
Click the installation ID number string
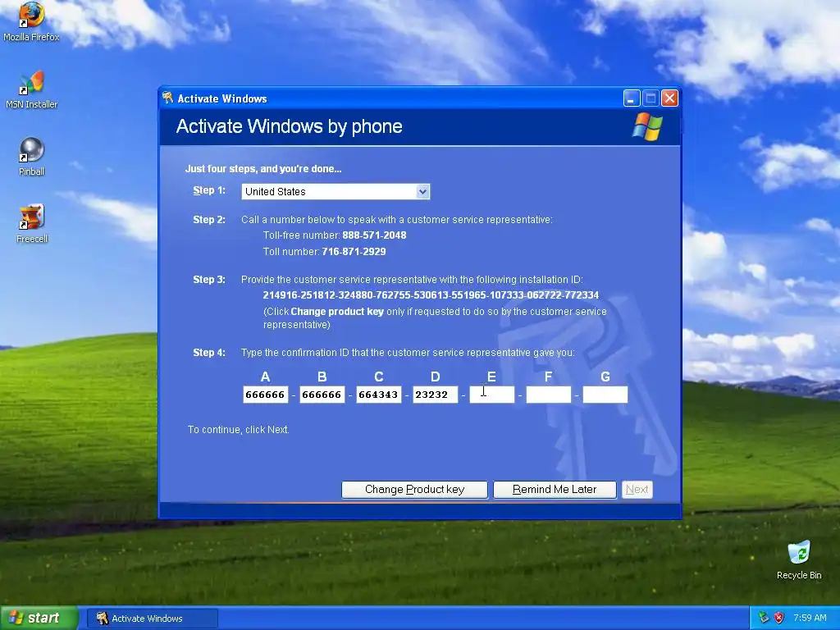pos(431,295)
